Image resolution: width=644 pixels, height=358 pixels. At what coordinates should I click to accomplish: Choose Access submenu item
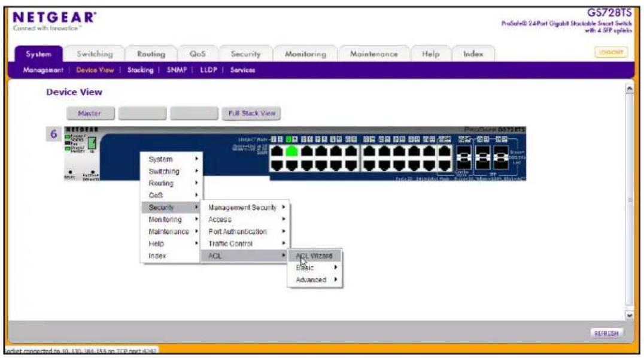[245, 220]
